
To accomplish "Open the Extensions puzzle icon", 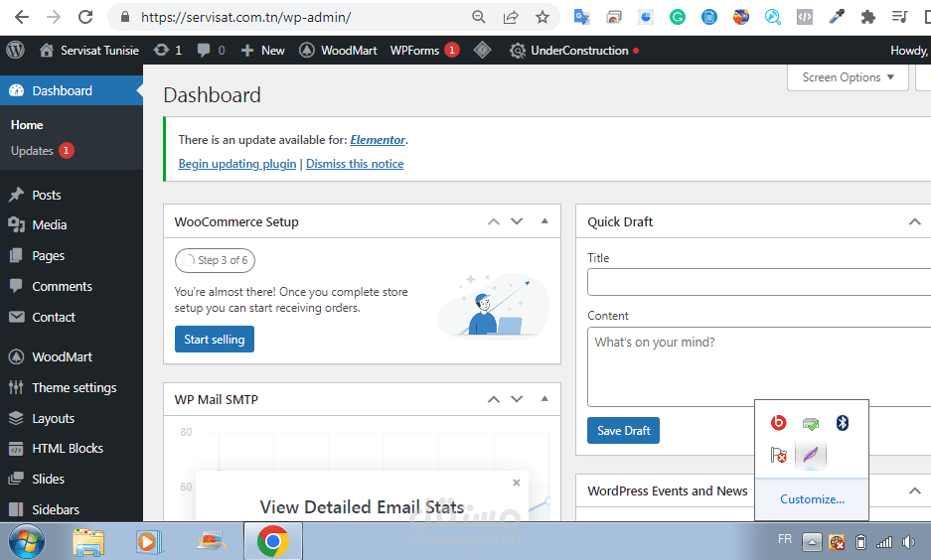I will [868, 17].
